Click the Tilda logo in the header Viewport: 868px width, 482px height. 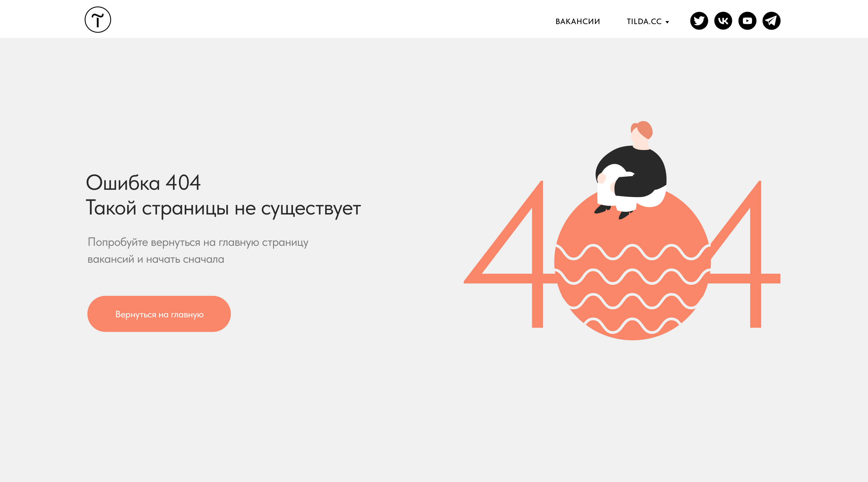click(x=98, y=20)
